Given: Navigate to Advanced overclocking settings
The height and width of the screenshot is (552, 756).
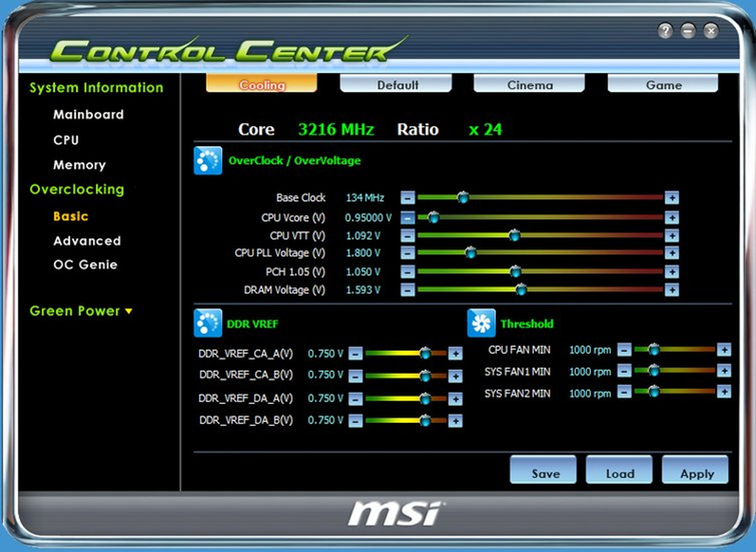Looking at the screenshot, I should pyautogui.click(x=87, y=241).
